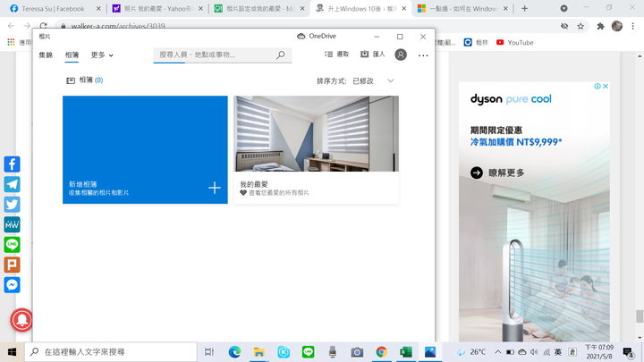Expand the 更多 dropdown menu
Viewport: 644px width, 362px height.
102,55
